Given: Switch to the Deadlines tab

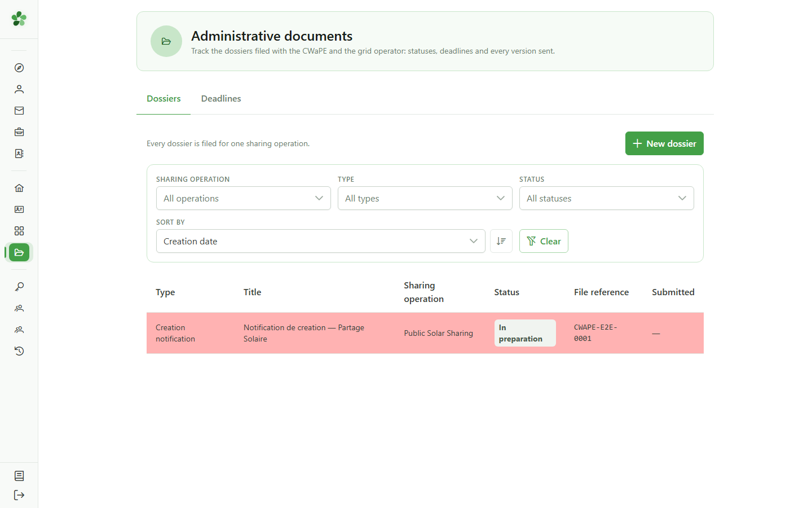Looking at the screenshot, I should click(x=221, y=99).
